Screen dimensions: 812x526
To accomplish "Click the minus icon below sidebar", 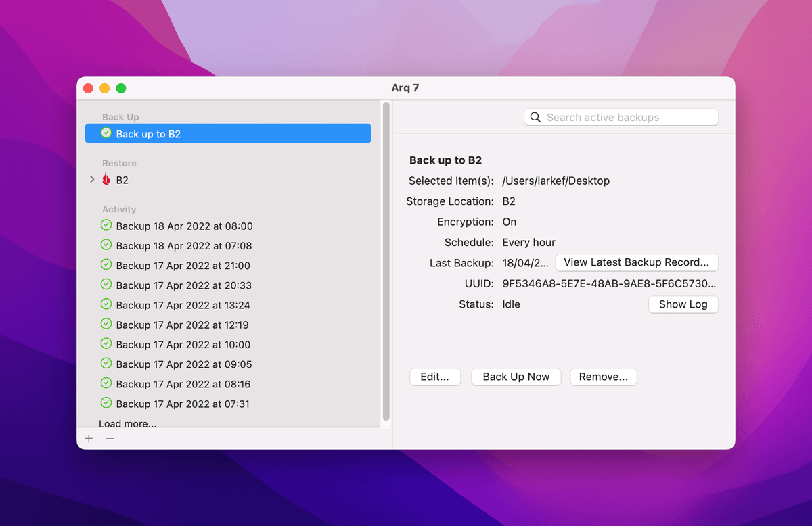I will tap(110, 439).
